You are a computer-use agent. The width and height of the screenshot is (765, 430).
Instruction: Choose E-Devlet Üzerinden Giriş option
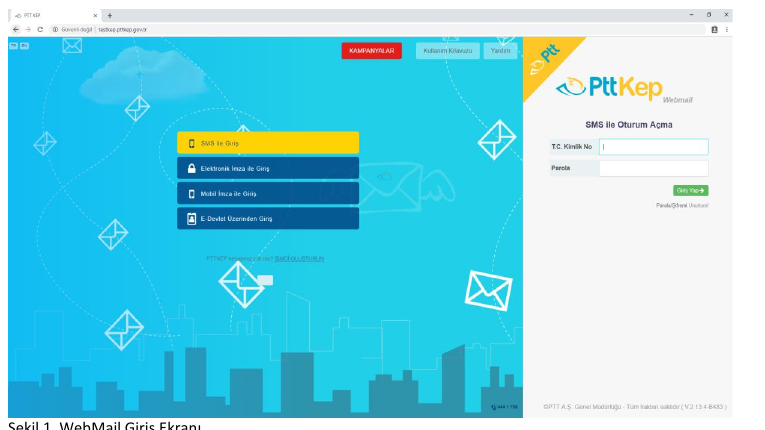[268, 218]
